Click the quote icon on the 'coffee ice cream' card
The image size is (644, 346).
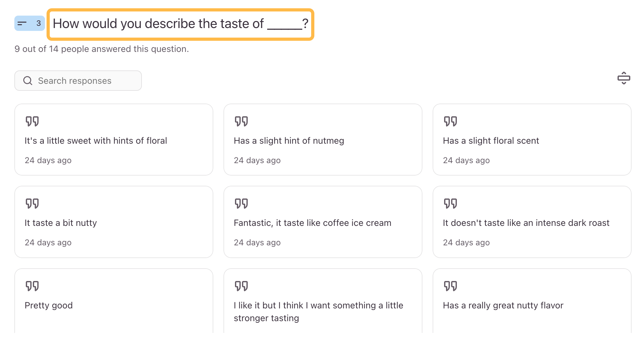point(241,203)
